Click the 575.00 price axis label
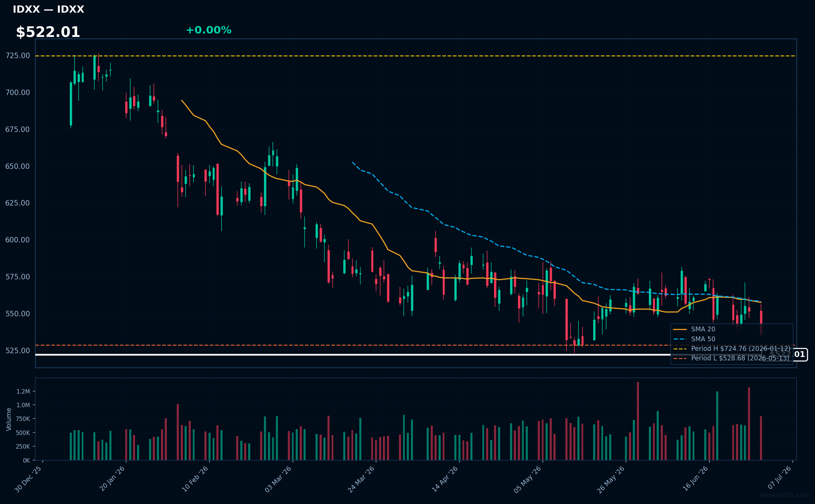This screenshot has height=504, width=815. point(17,277)
